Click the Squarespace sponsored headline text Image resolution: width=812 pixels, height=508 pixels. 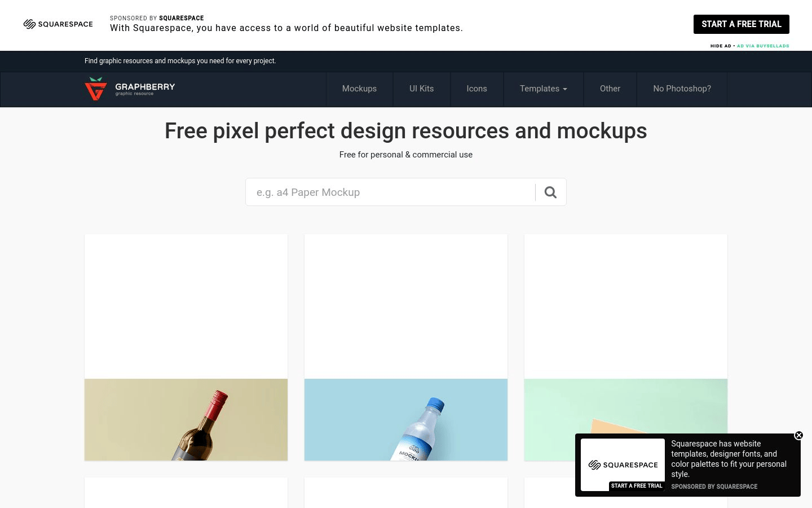coord(286,28)
